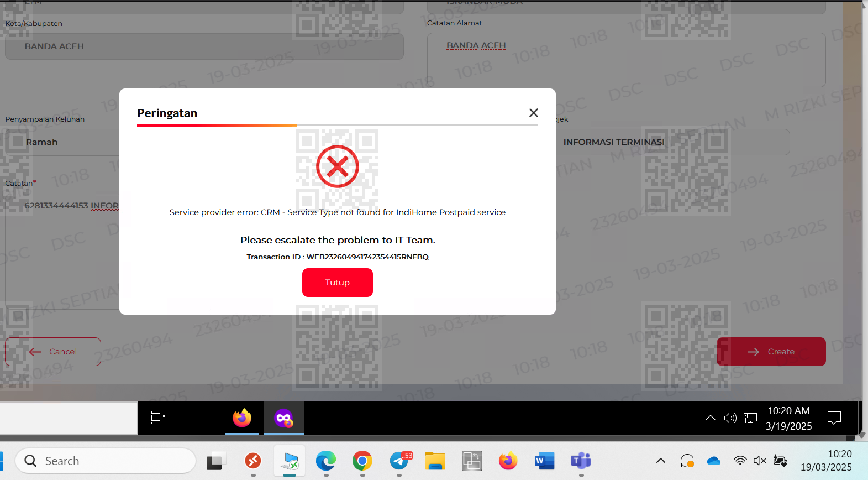Screen dimensions: 868x480
Task: Open the red remote-access app in taskbar
Action: (253, 461)
